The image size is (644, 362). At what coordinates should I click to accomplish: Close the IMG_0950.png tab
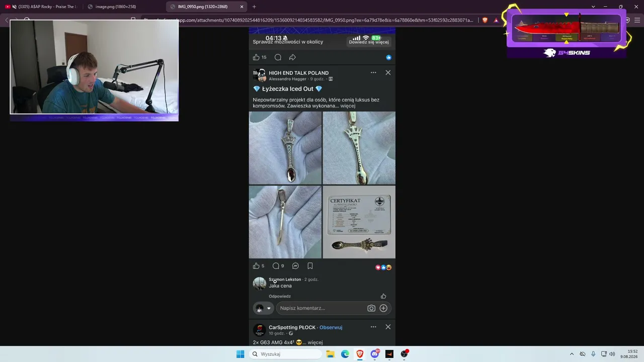point(242,7)
